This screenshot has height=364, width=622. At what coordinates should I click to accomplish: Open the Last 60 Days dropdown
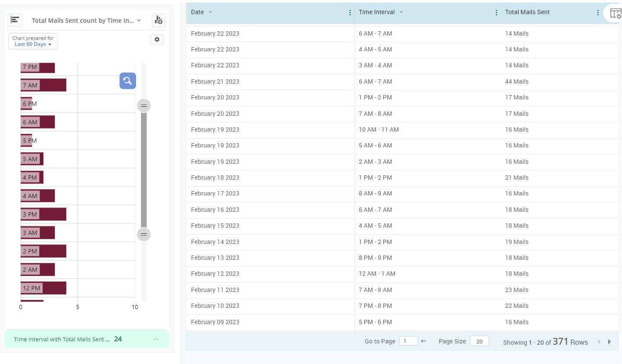[x=33, y=44]
